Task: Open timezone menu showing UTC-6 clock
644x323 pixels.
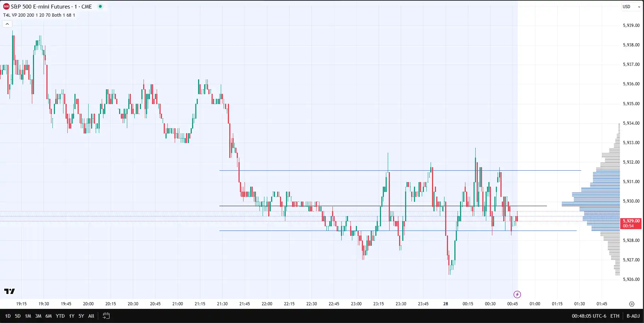Action: (x=589, y=316)
